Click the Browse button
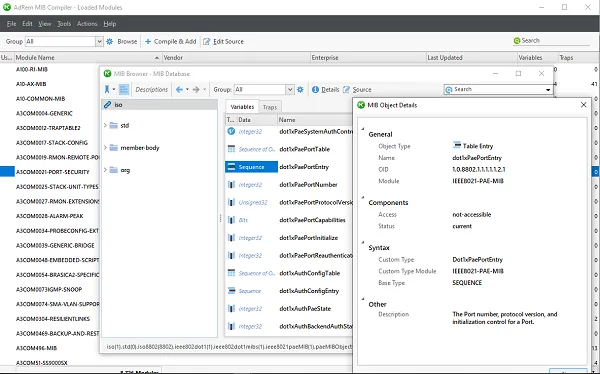The height and width of the screenshot is (374, 600). [x=127, y=41]
